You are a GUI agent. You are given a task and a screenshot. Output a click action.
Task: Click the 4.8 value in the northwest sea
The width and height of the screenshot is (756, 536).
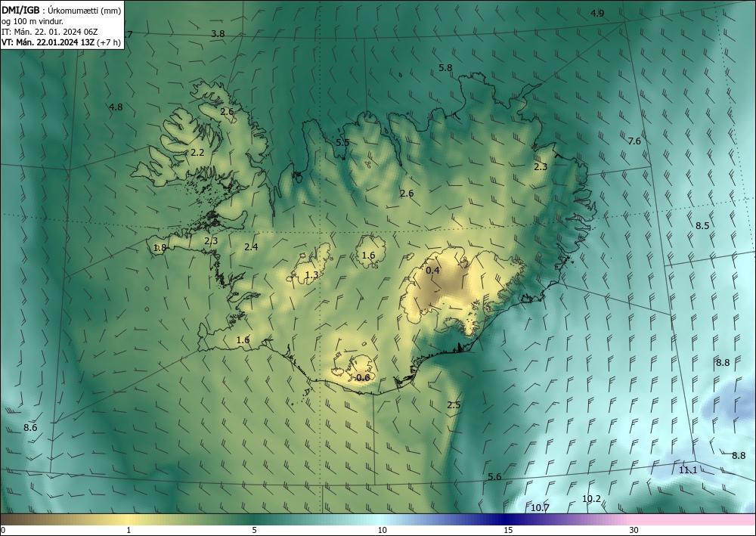click(116, 107)
